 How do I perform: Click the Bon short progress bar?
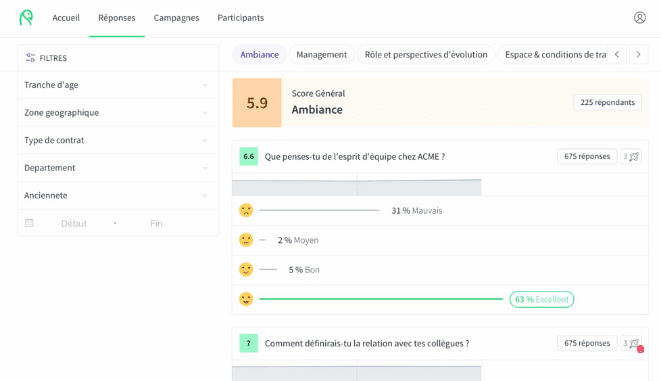[268, 269]
